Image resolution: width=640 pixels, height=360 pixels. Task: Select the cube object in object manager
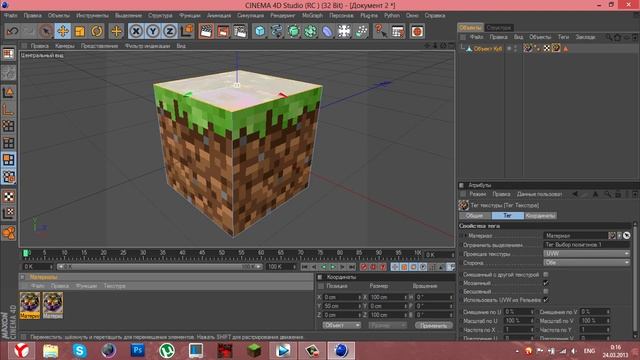487,49
